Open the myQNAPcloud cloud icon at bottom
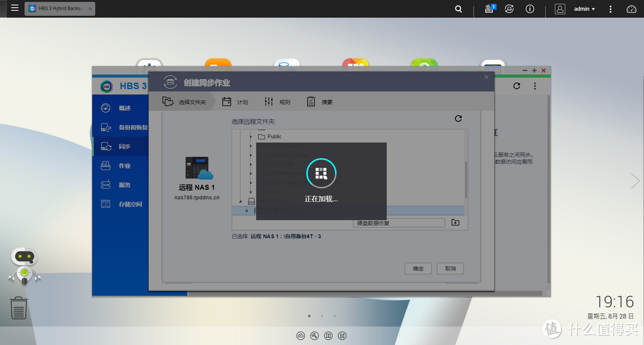Image resolution: width=644 pixels, height=345 pixels. coord(301,336)
